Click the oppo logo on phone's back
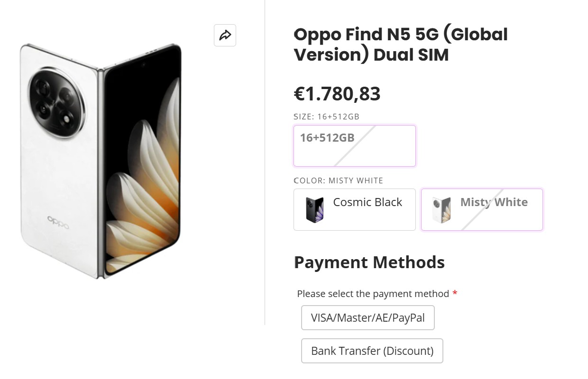This screenshot has height=379, width=588. point(58,221)
